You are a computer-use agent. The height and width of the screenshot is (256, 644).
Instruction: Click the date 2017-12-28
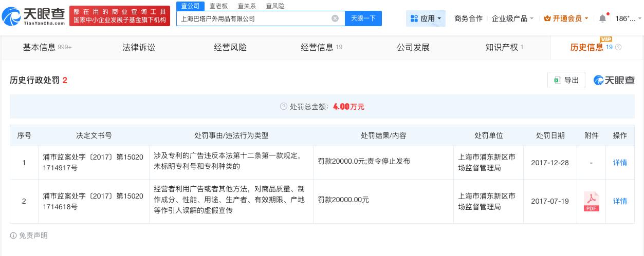point(550,163)
